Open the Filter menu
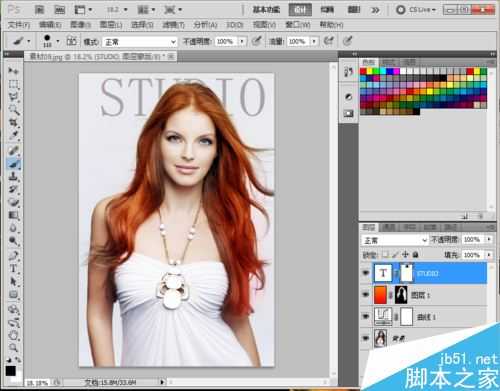 click(173, 25)
